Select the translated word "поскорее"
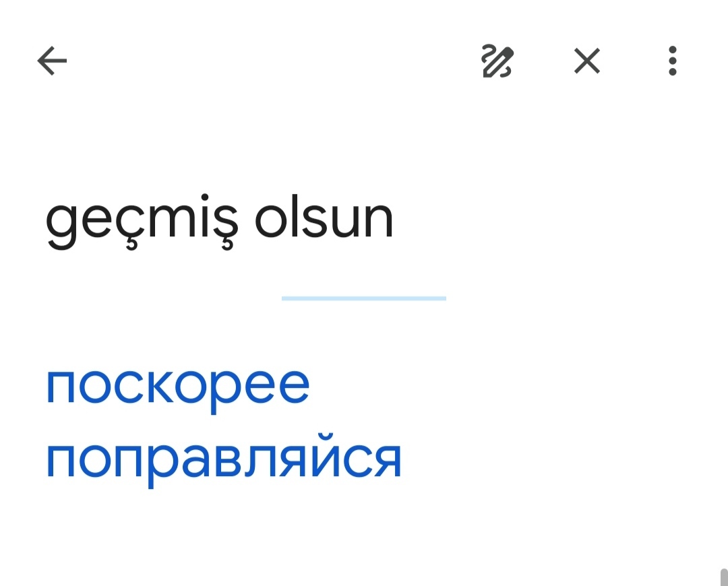Viewport: 728px width, 586px height. coord(177,386)
